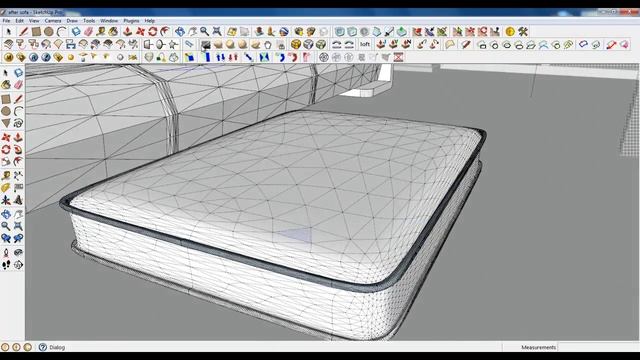Open the Window menu
This screenshot has height=360, width=640.
point(109,21)
